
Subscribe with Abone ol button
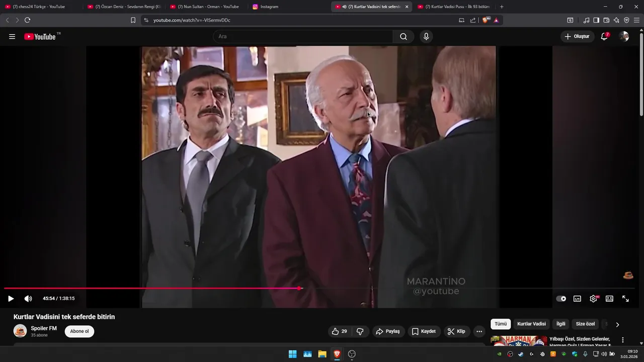point(79,331)
